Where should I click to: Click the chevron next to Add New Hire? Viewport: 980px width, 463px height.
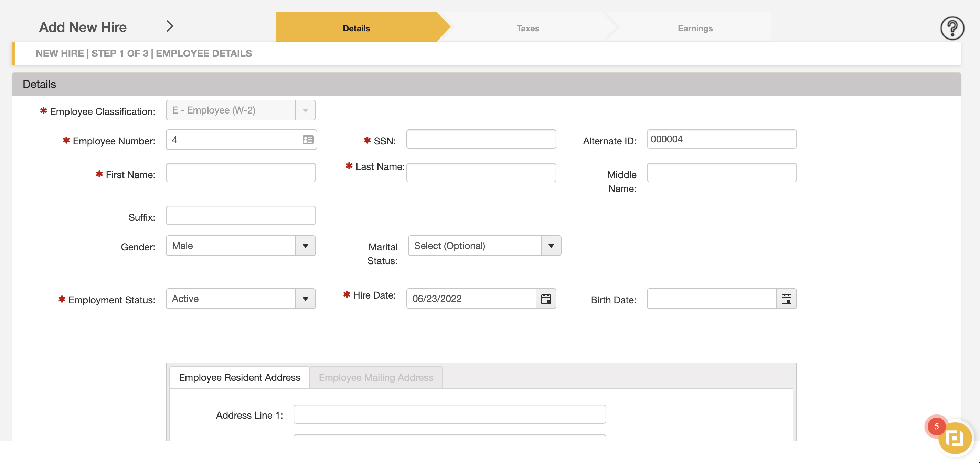coord(170,26)
